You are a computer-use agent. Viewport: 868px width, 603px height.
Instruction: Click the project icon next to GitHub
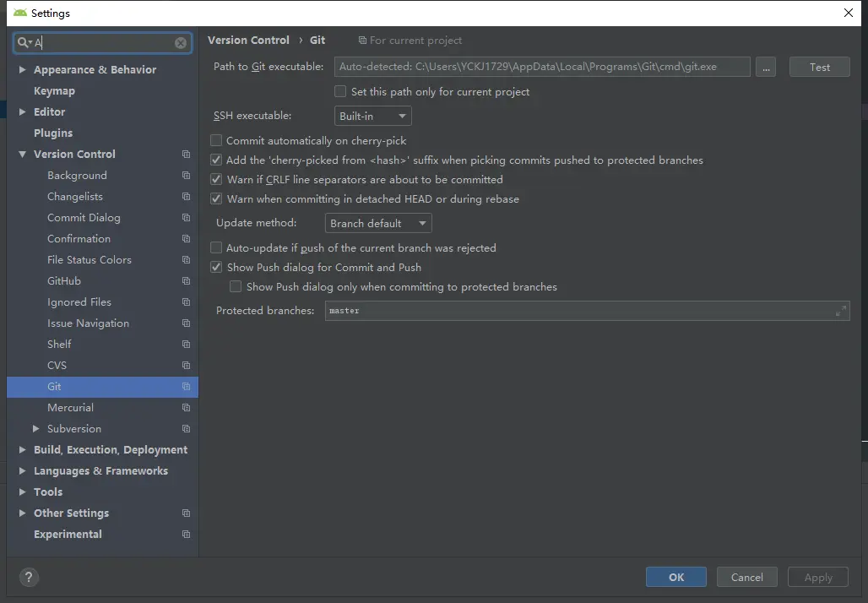(x=186, y=280)
